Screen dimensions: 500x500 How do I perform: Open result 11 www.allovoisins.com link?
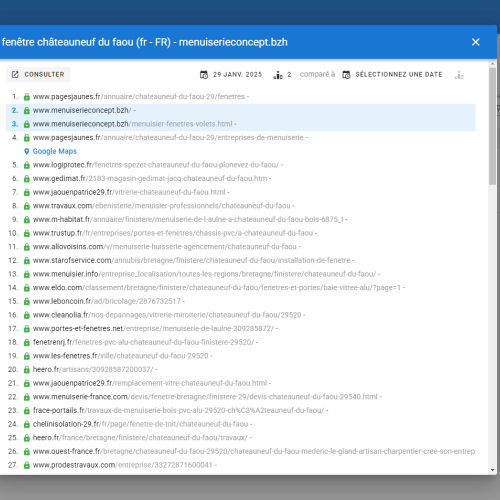165,247
